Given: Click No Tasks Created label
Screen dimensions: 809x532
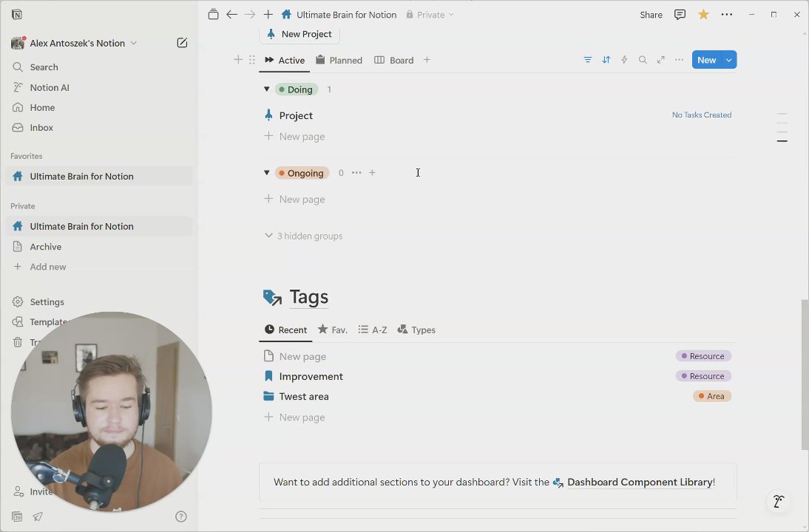Looking at the screenshot, I should [x=701, y=115].
